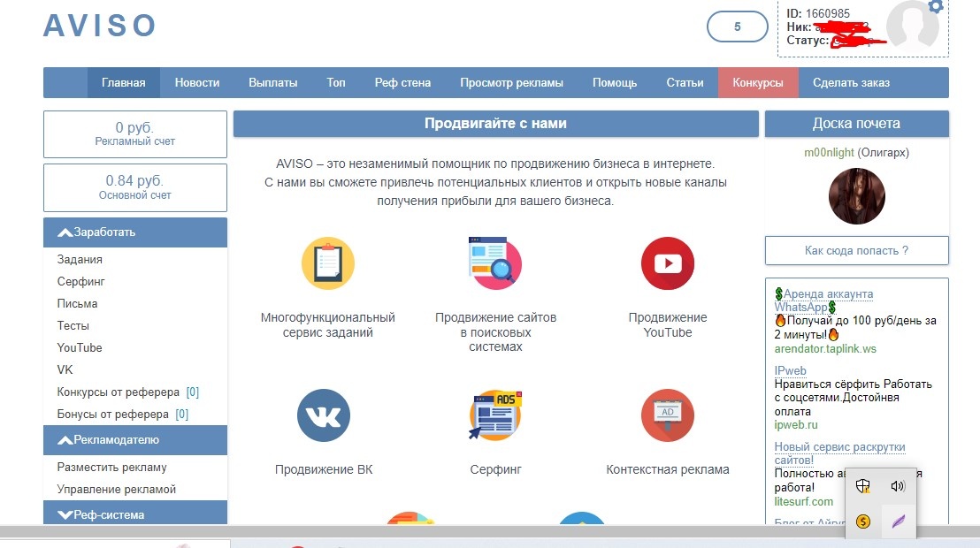Open the Главная tab

coord(124,82)
